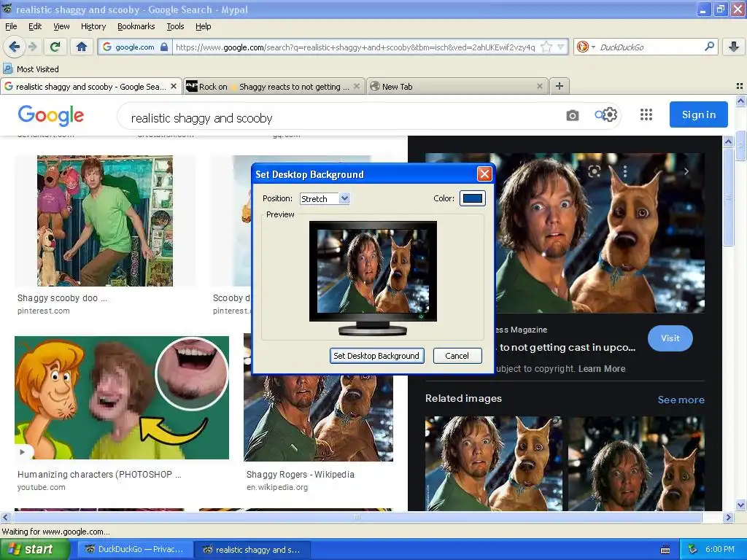Go back using the browser back arrow
The height and width of the screenshot is (560, 747).
click(14, 47)
